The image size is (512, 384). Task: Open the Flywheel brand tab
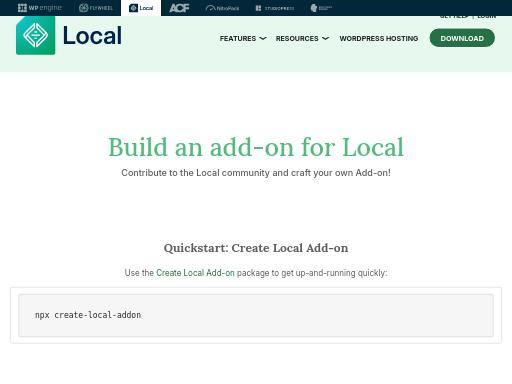96,8
